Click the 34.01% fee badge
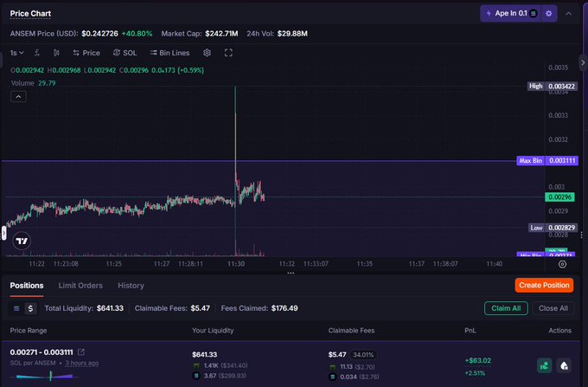Screen dimensions: 588x387 click(x=363, y=355)
